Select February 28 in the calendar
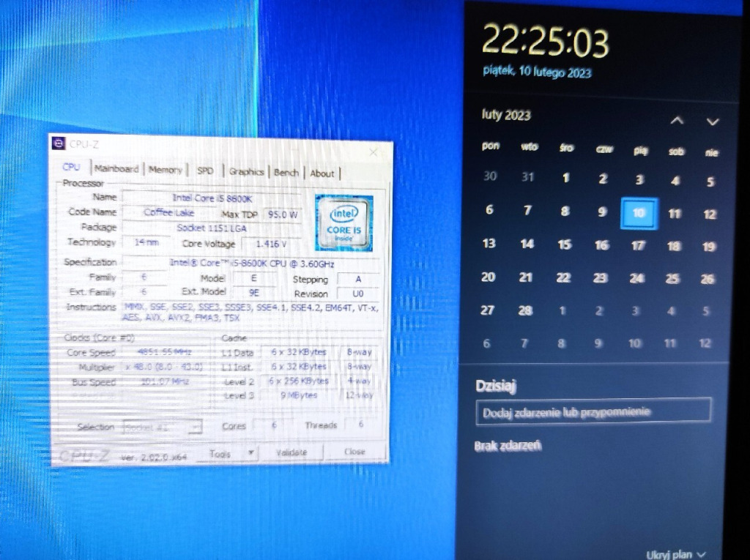750x560 pixels. click(525, 310)
